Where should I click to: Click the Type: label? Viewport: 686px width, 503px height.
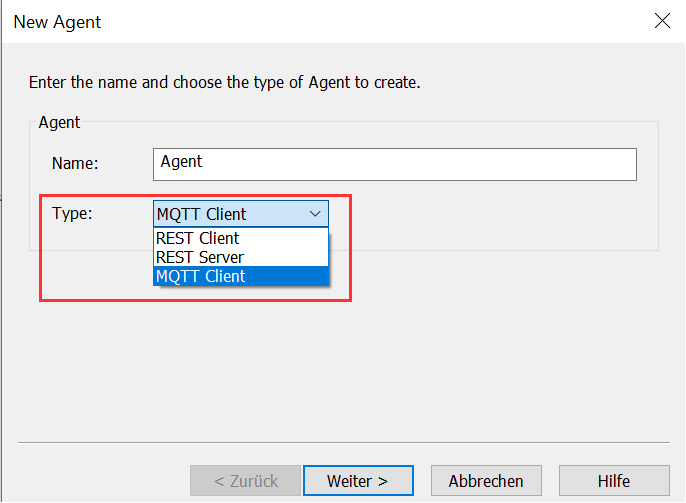(x=72, y=213)
